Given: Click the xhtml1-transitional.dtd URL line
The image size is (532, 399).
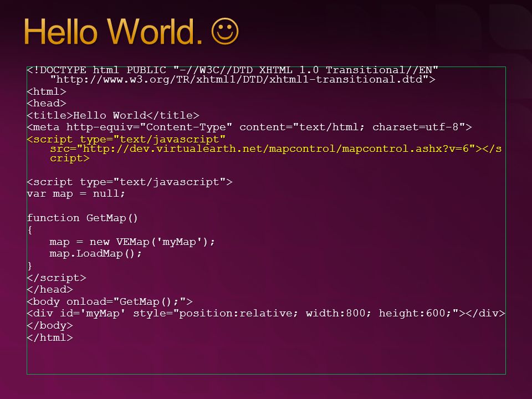Looking at the screenshot, I should (x=243, y=80).
